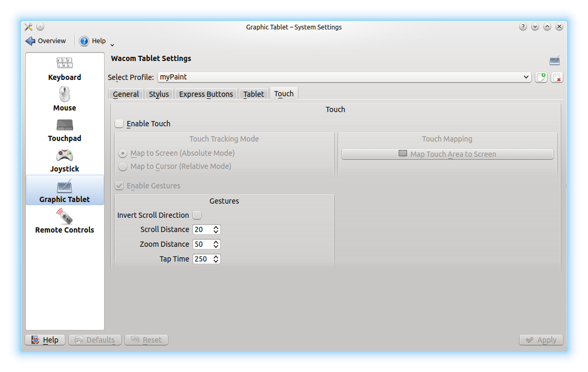
Task: Click the Touch Tracking Mode label
Action: 224,139
